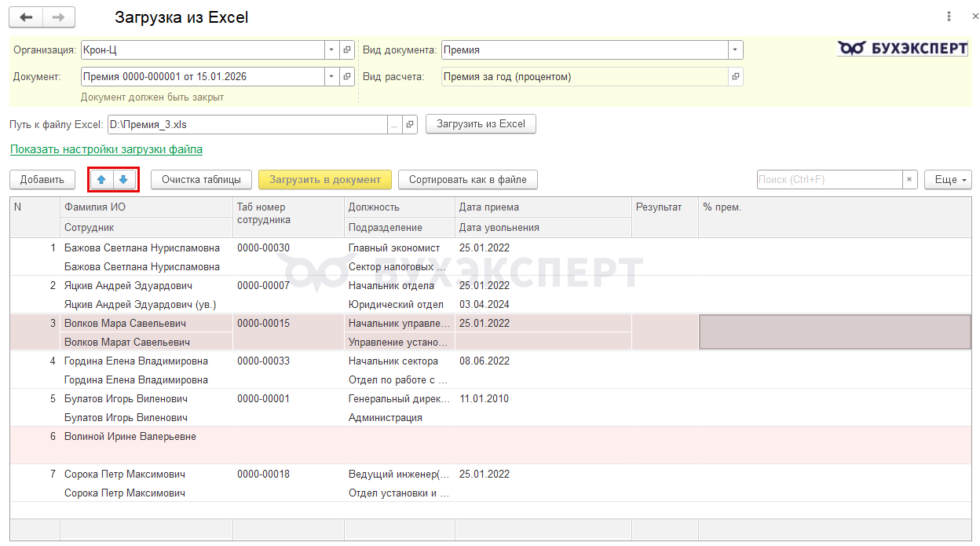
Task: Open Показать настройки загрузки файла link
Action: point(106,149)
